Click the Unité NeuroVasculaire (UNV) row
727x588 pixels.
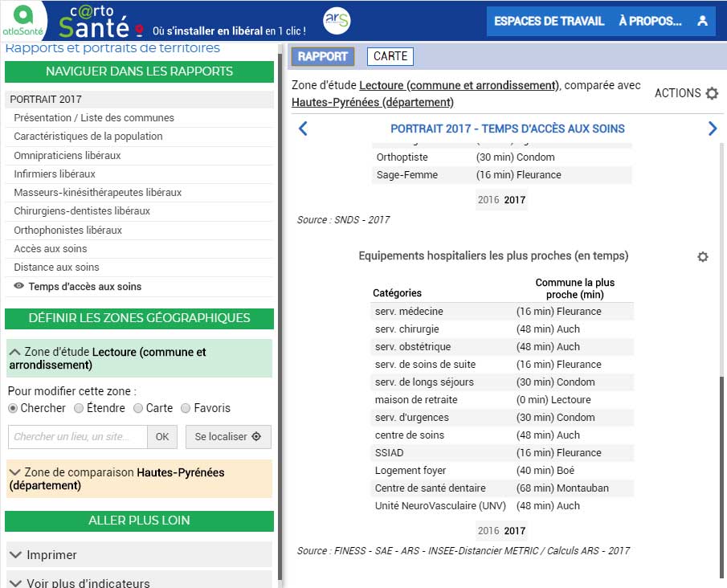point(502,505)
